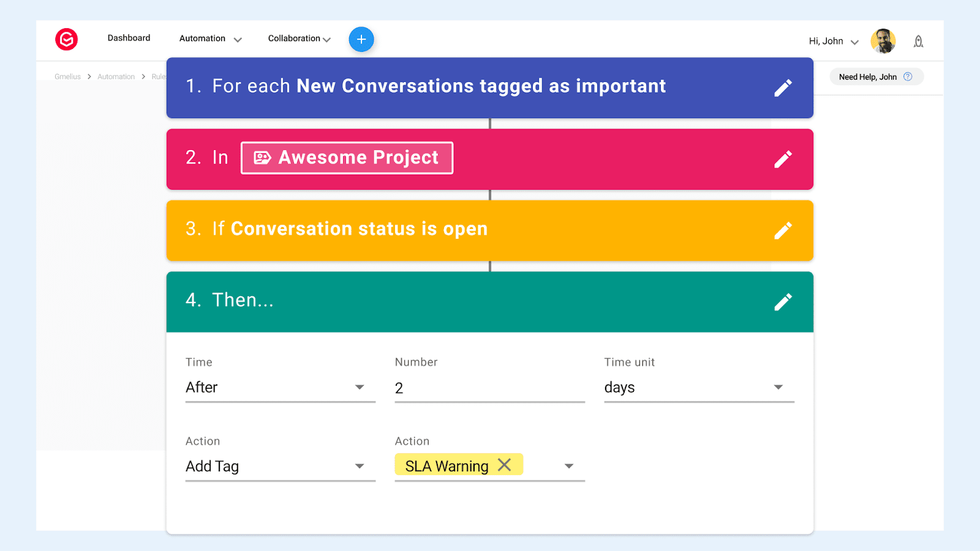Click the Need Help, John button
980x551 pixels.
point(870,77)
